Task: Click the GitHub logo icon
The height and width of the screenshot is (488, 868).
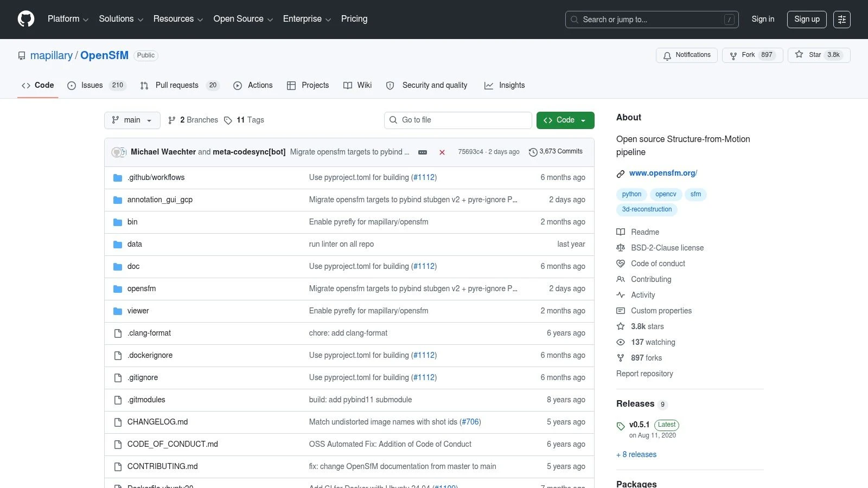Action: tap(26, 19)
